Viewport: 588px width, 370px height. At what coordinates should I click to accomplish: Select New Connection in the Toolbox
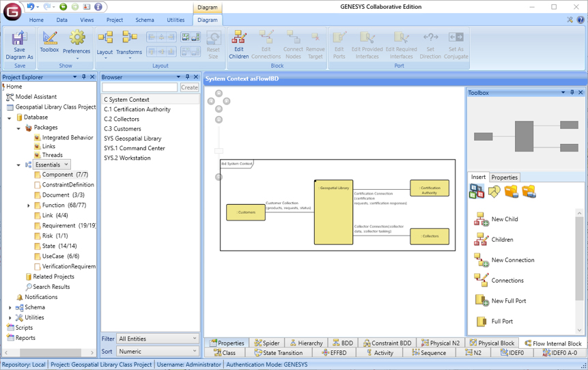[x=481, y=260]
